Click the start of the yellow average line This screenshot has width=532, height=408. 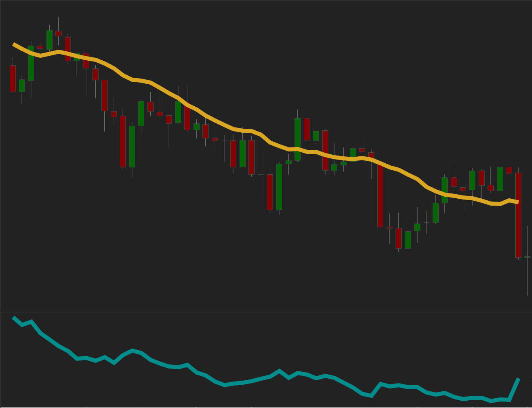click(x=13, y=43)
